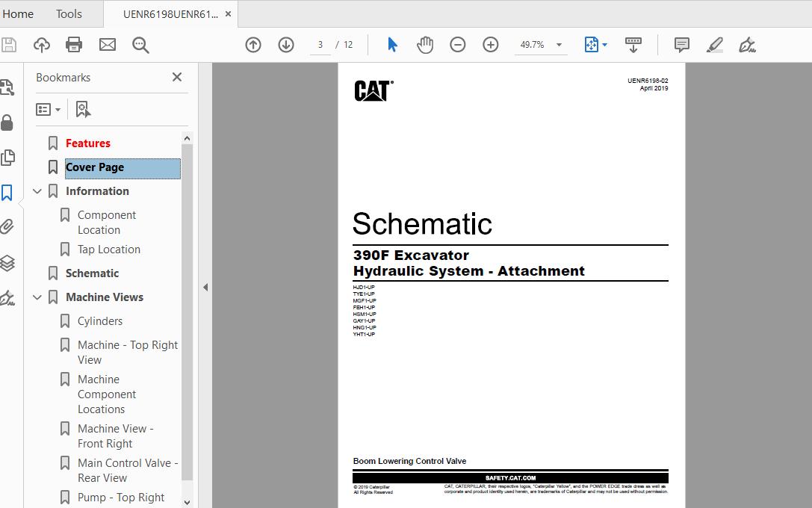Screen dimensions: 812x508
Task: Open the Schematic bookmark
Action: pyautogui.click(x=92, y=273)
